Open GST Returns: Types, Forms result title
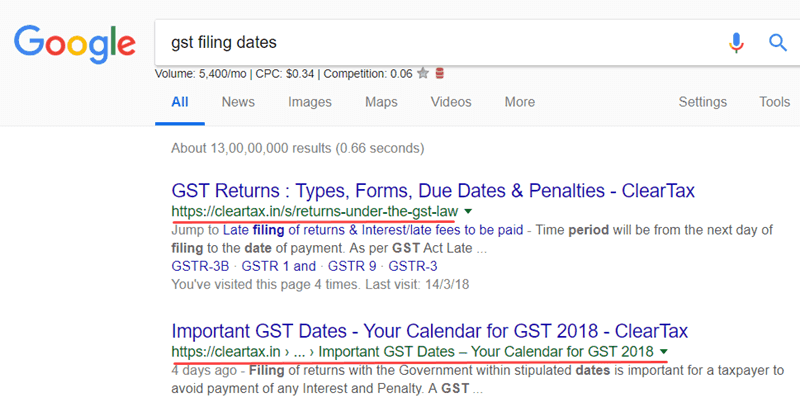Viewport: 800px width, 407px height. (x=433, y=190)
